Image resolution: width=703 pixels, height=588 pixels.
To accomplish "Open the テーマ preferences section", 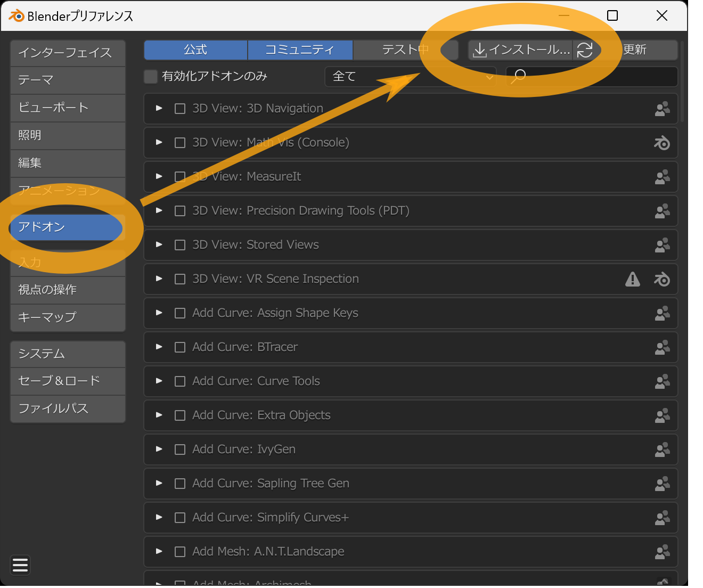I will 68,80.
